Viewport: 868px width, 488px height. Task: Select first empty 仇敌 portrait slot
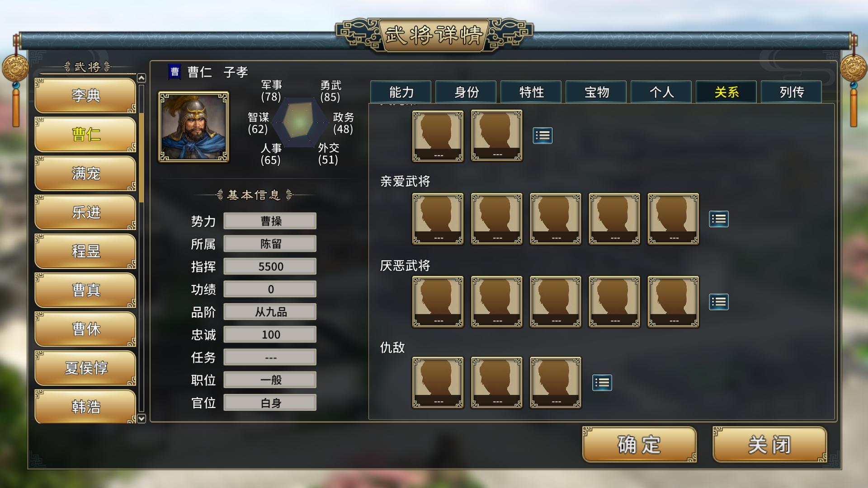[438, 382]
